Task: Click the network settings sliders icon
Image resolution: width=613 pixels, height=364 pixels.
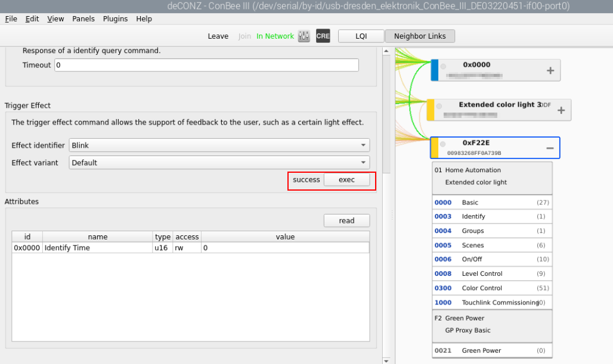Action: tap(304, 36)
